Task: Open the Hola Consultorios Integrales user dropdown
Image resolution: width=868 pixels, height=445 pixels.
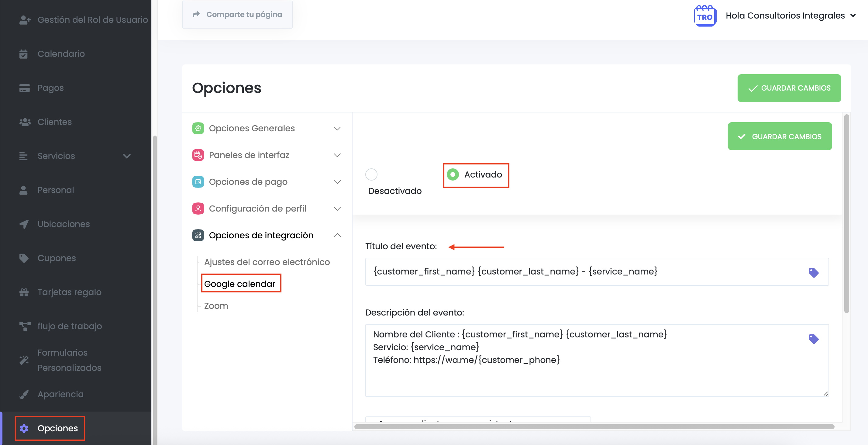Action: click(x=790, y=16)
